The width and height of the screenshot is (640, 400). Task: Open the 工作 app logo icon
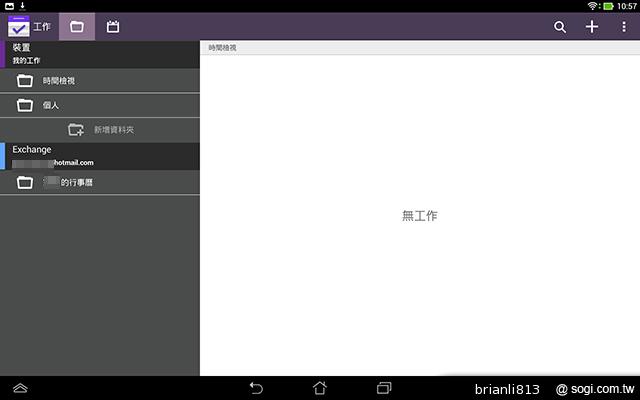(18, 27)
